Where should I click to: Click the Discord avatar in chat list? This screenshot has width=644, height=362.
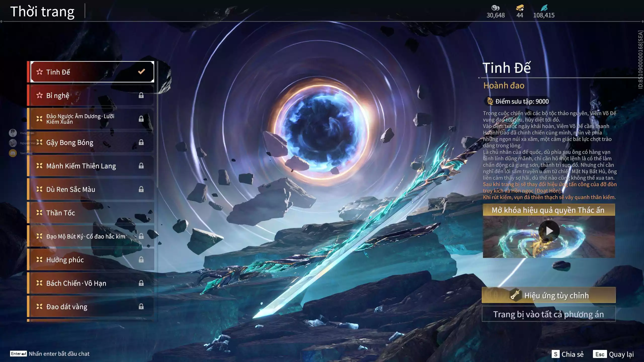coord(13,153)
